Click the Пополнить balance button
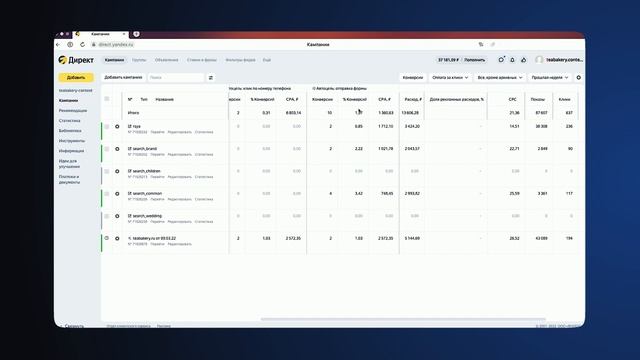640x360 pixels. pyautogui.click(x=474, y=60)
